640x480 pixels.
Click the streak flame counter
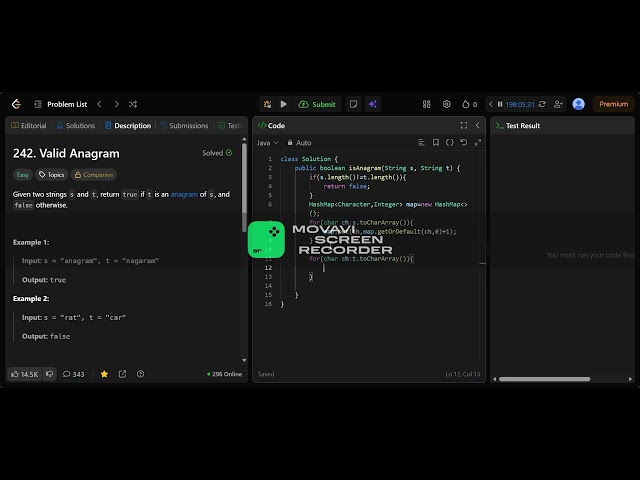[469, 104]
